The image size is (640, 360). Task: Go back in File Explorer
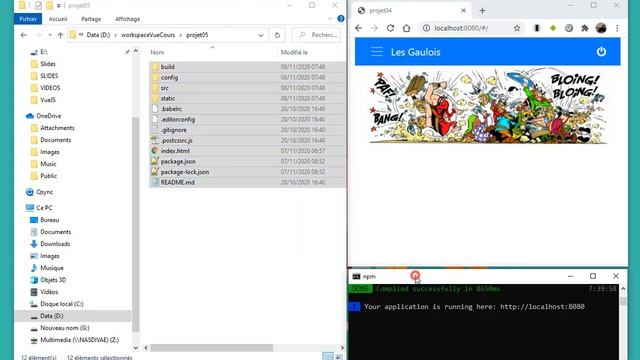[x=24, y=35]
